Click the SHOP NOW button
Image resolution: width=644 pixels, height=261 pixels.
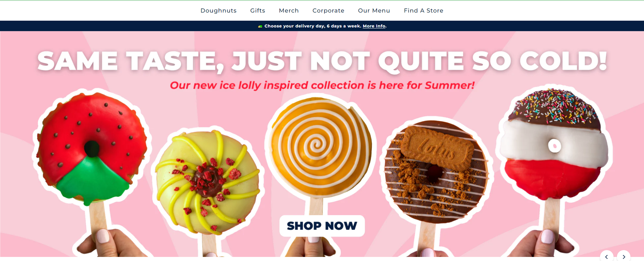[x=322, y=226]
